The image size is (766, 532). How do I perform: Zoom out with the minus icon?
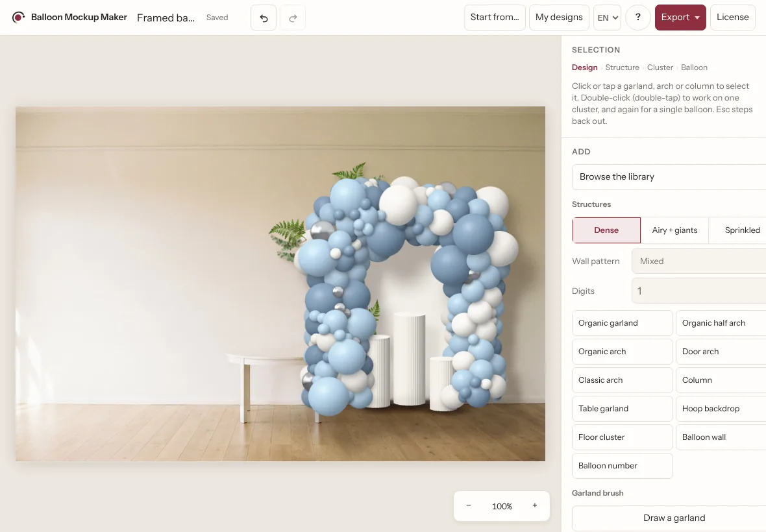(469, 505)
